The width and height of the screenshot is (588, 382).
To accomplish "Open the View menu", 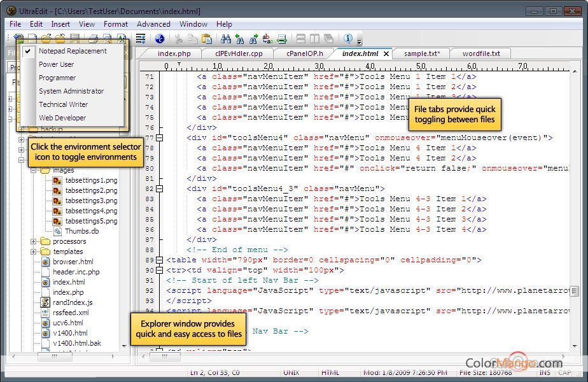I will coord(87,24).
